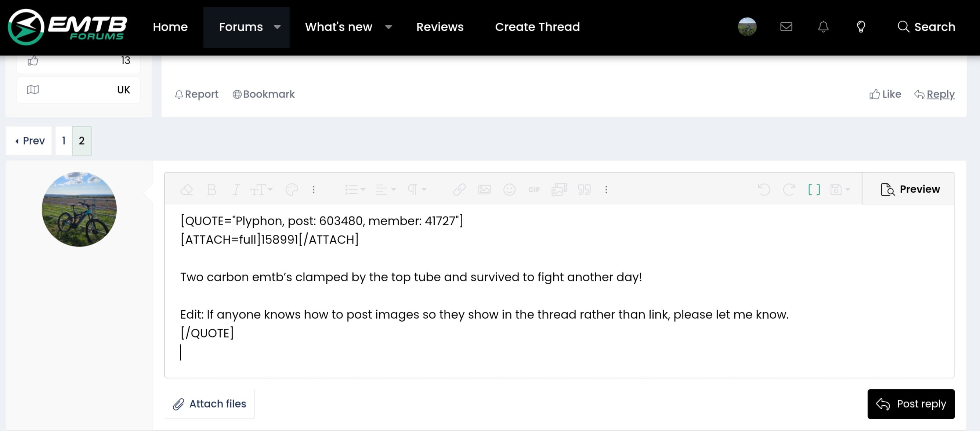
Task: Undo the last edit
Action: click(x=764, y=189)
